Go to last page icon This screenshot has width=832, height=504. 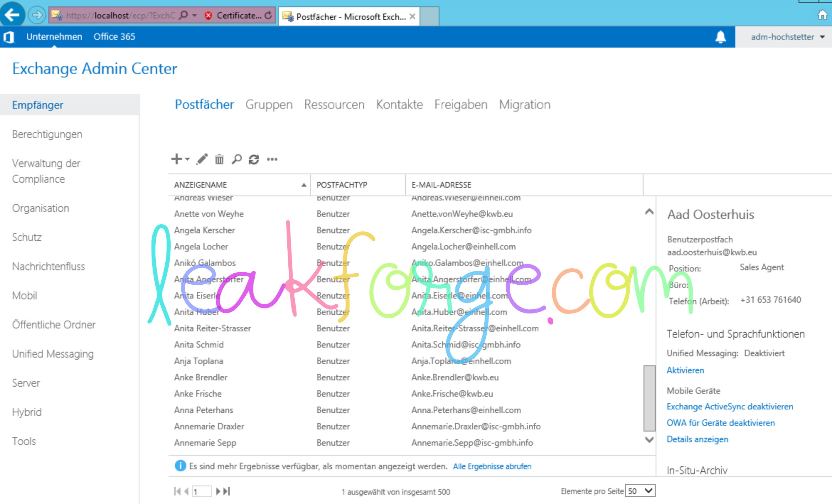[x=226, y=491]
